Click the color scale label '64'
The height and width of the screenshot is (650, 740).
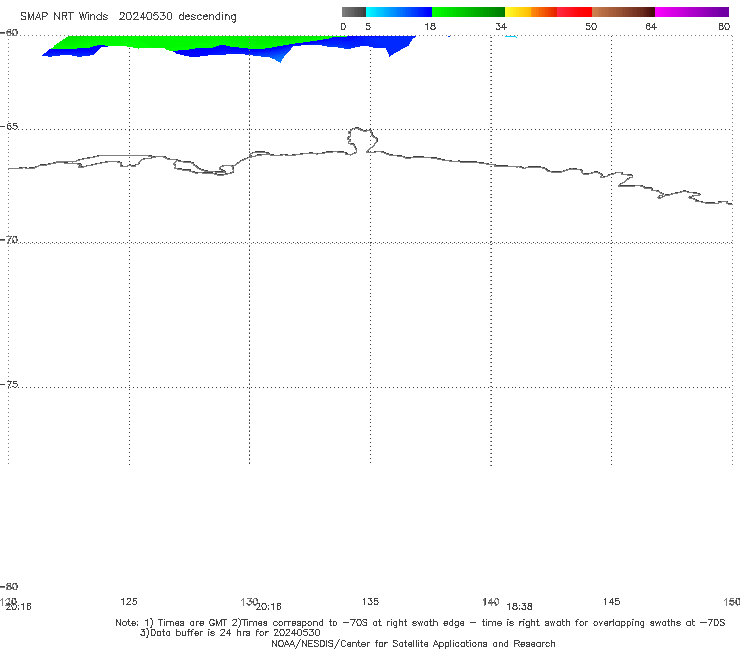651,26
